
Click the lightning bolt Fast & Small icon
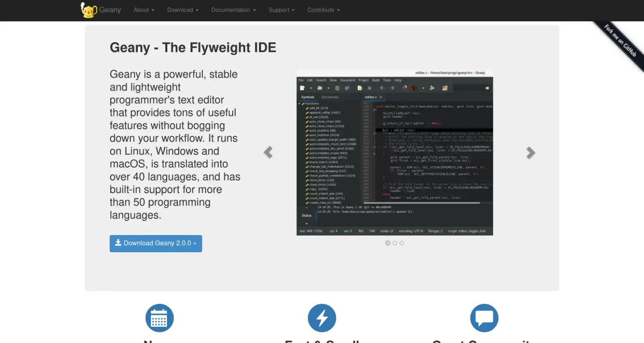coord(322,318)
